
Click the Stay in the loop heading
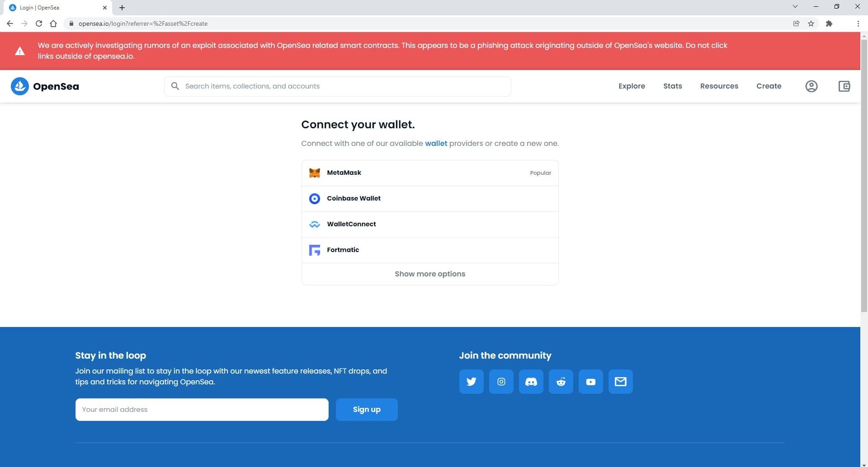[111, 355]
